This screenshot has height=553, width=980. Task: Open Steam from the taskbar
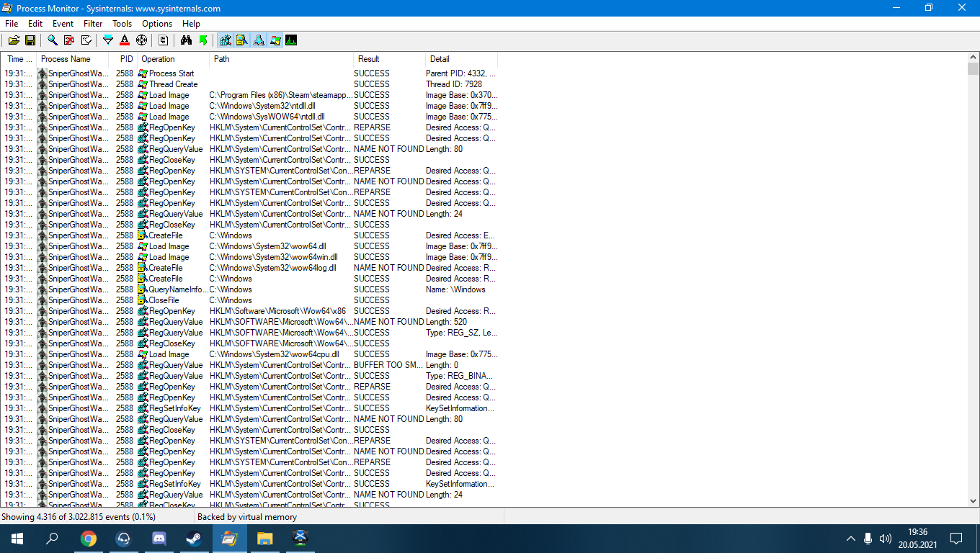pyautogui.click(x=195, y=539)
